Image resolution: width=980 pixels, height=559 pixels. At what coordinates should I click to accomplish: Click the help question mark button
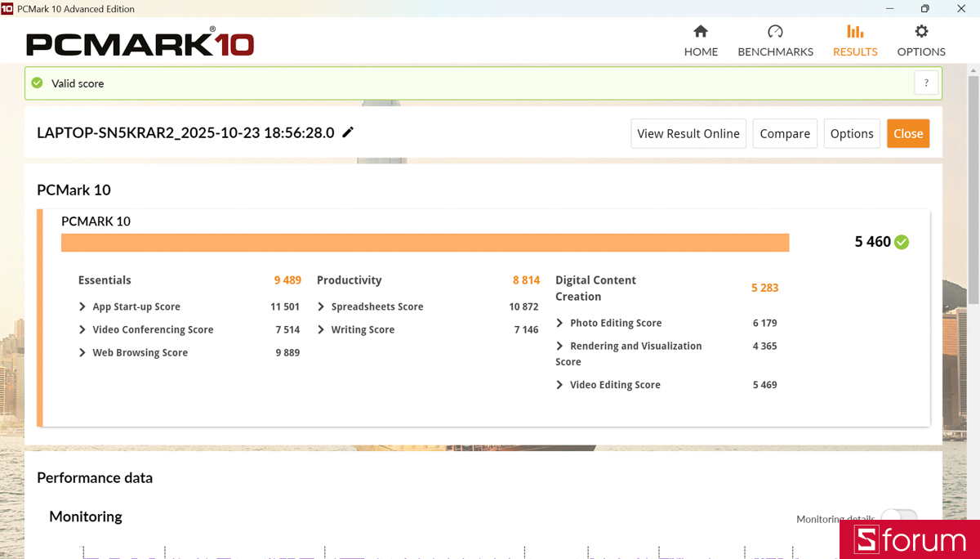926,83
